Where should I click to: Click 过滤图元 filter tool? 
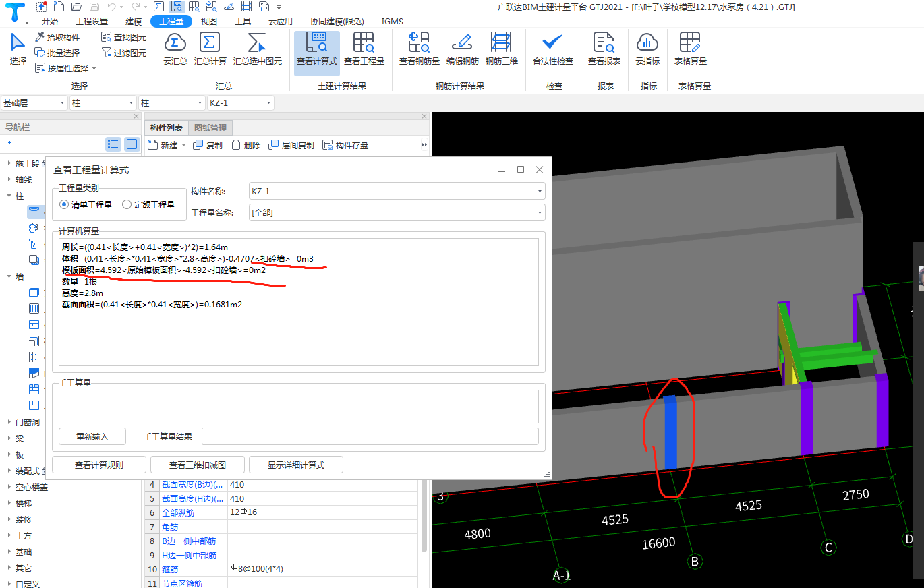(124, 53)
